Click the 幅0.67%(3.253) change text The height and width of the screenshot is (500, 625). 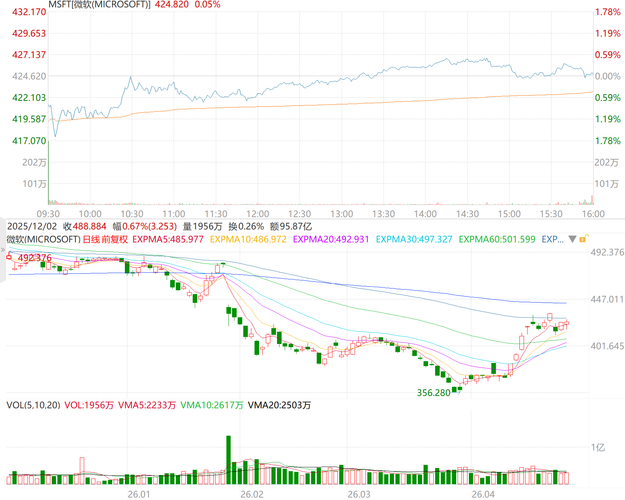[145, 226]
